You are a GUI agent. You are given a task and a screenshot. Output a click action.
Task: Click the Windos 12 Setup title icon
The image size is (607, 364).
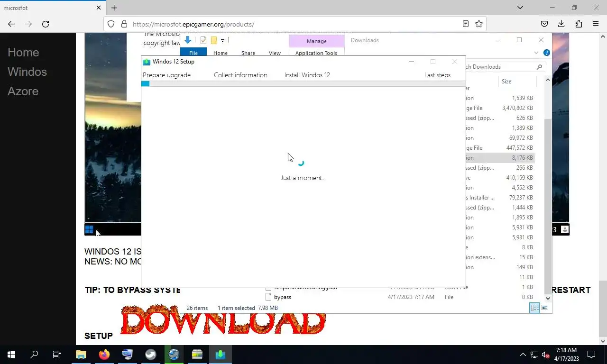147,62
